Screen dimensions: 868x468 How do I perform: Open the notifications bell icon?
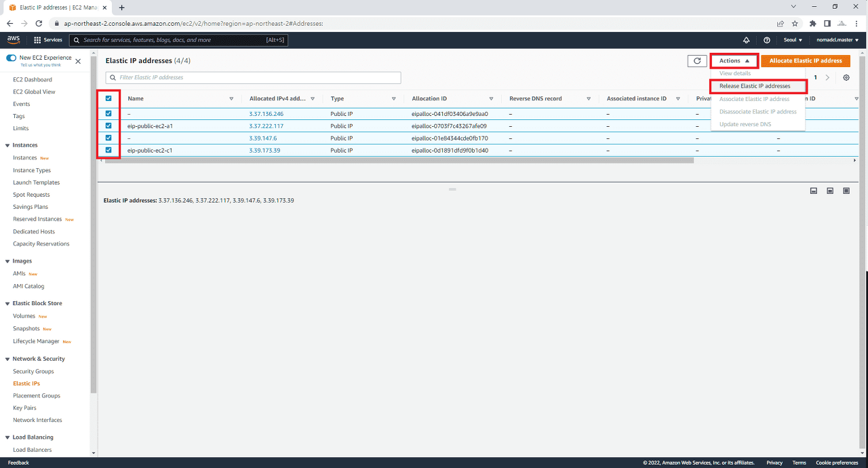(x=747, y=40)
